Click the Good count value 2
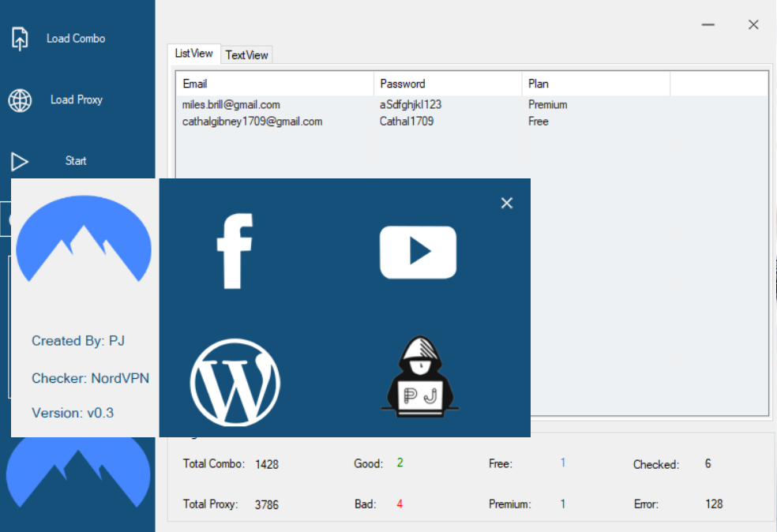This screenshot has width=777, height=532. pos(400,463)
